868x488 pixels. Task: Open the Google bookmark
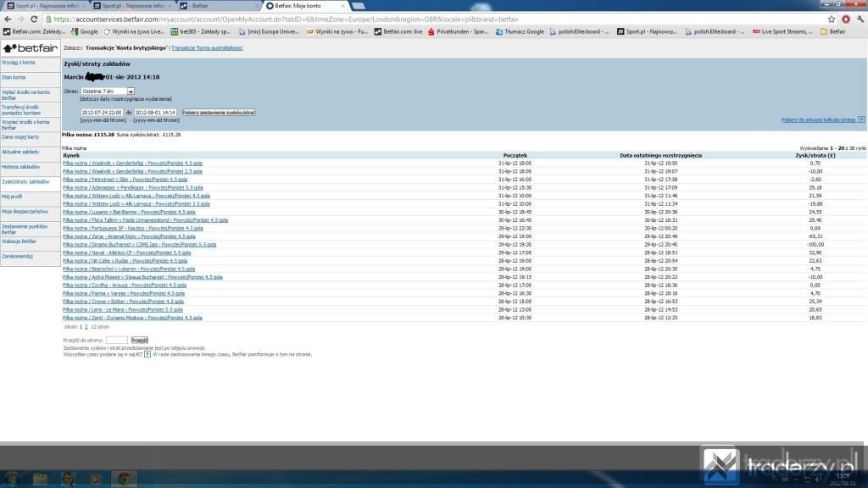click(84, 31)
